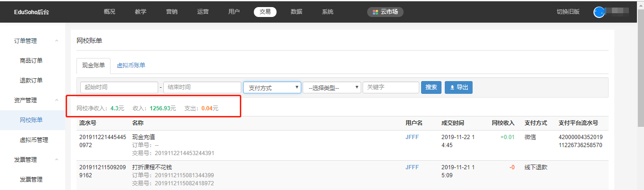Image resolution: width=644 pixels, height=190 pixels.
Task: Open 退款订单 in the sidebar
Action: coord(31,81)
